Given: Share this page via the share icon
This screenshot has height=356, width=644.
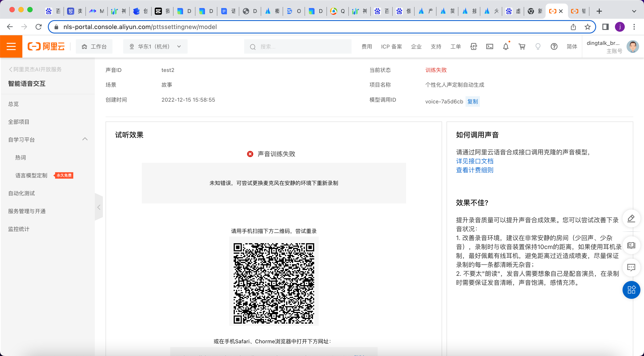Looking at the screenshot, I should point(573,27).
